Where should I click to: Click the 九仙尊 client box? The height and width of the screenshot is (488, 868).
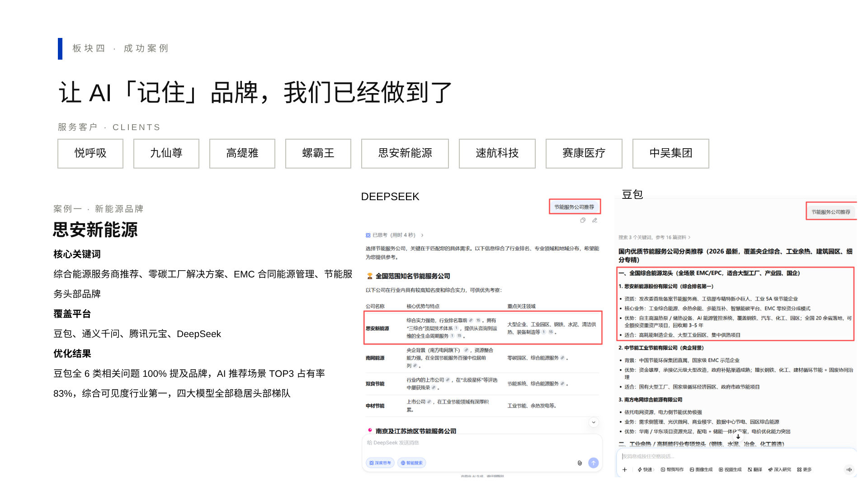(166, 154)
